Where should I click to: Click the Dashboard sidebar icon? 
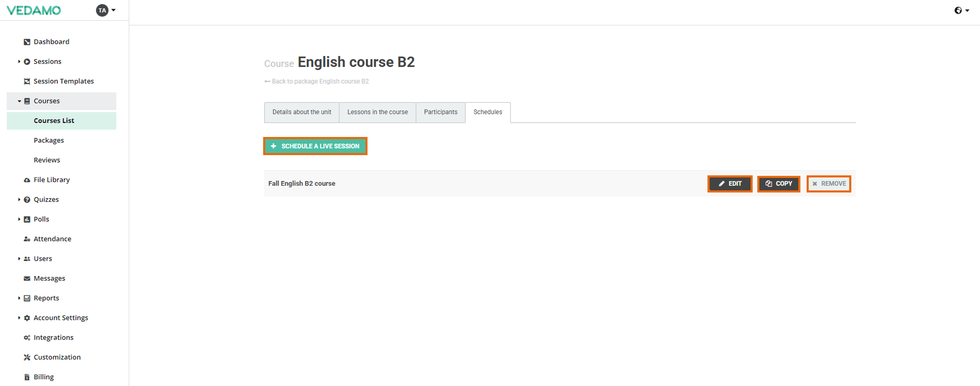click(27, 42)
